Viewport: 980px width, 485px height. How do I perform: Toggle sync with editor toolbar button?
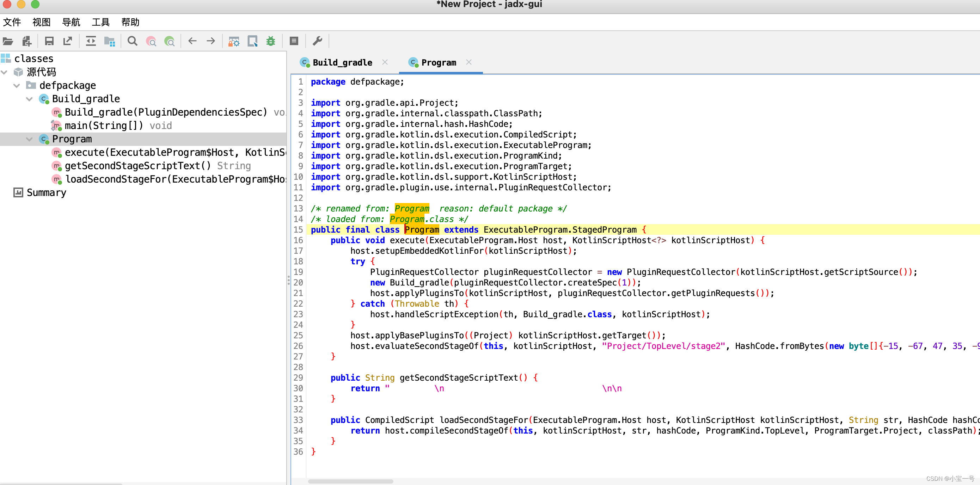click(91, 41)
